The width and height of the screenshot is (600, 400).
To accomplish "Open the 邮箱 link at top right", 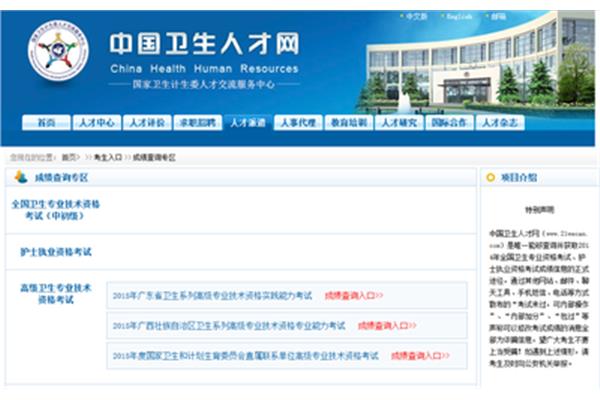I will tap(498, 16).
